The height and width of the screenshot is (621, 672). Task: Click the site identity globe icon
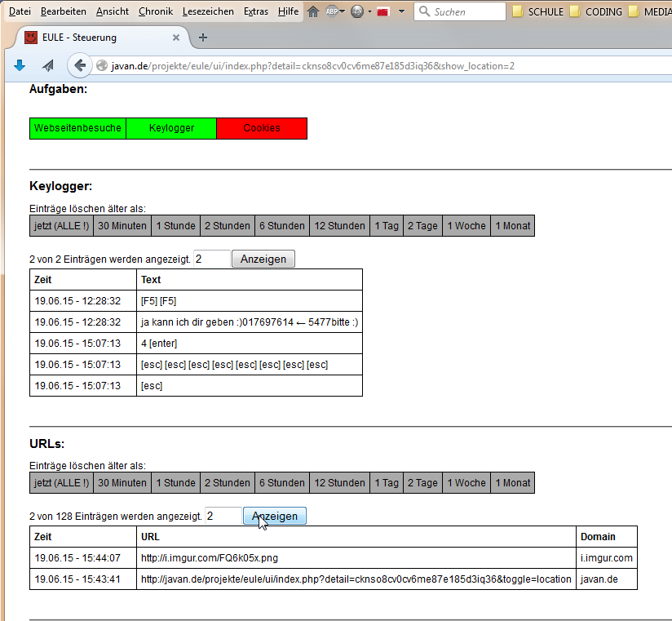click(102, 65)
